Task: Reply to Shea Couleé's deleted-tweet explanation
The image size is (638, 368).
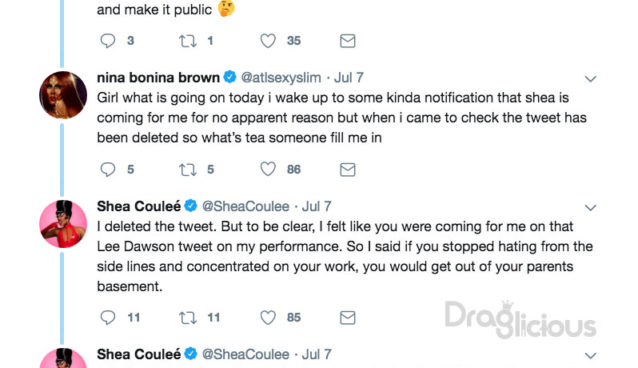Action: point(108,318)
